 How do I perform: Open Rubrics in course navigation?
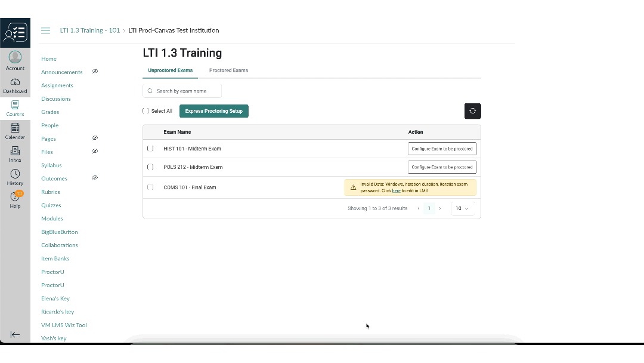point(51,192)
